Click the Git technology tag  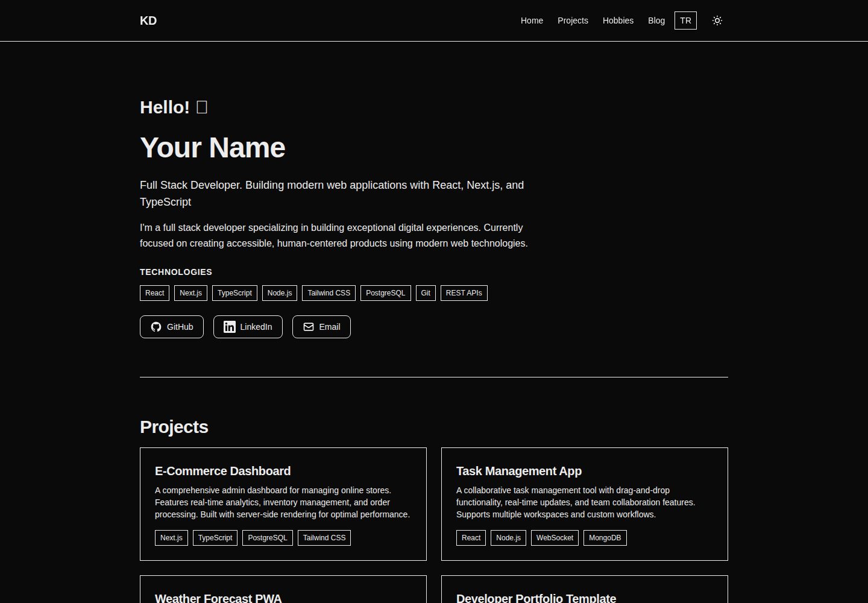426,293
